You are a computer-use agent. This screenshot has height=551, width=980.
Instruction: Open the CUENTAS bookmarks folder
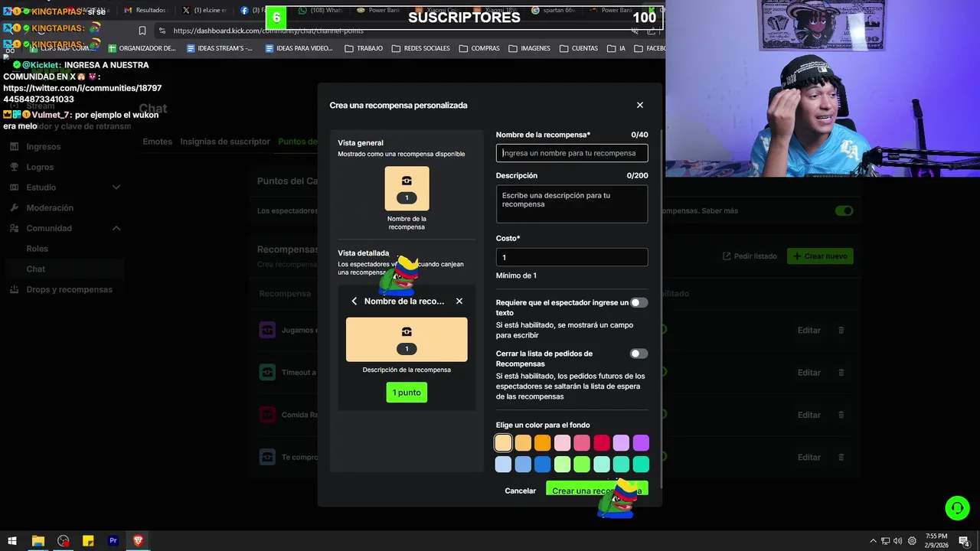click(579, 48)
